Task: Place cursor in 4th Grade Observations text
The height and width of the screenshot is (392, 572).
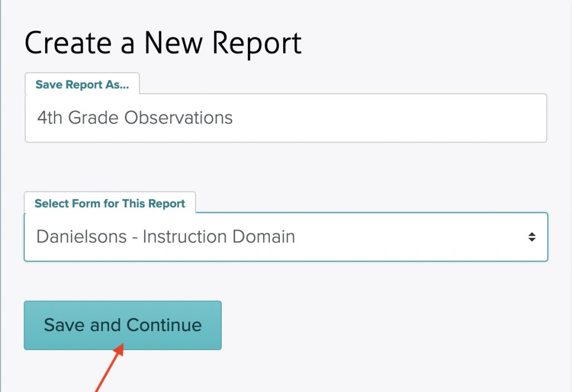Action: [135, 118]
